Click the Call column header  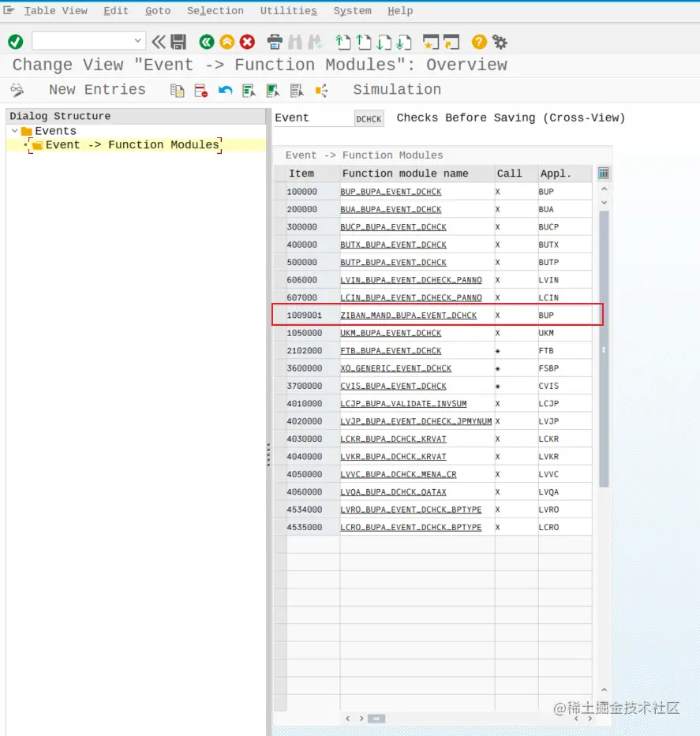pos(516,174)
